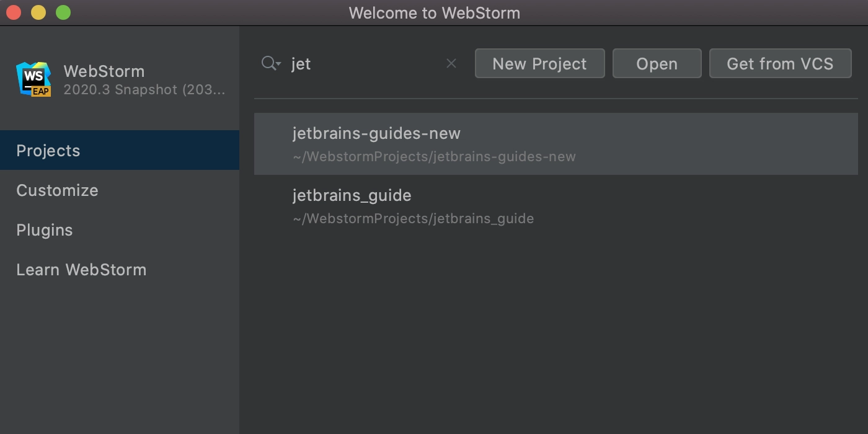Click Get from VCS

click(780, 63)
